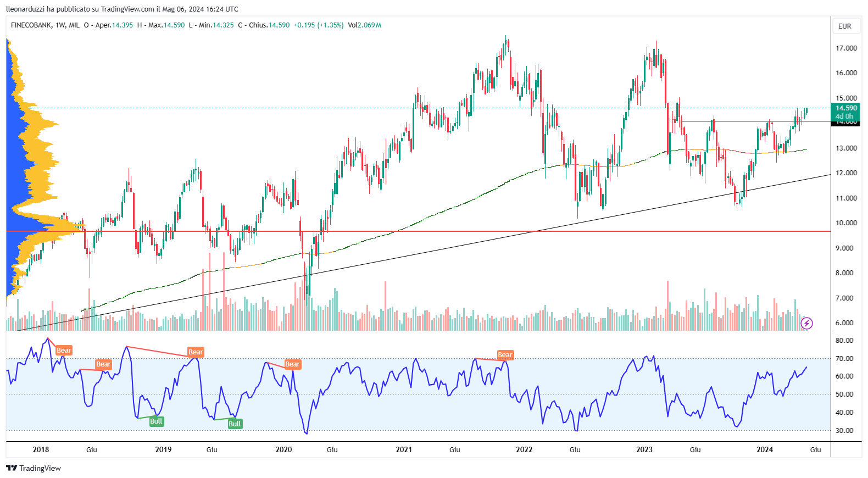Click the 17.000 price axis label
Screen dimensions: 868x478
(x=846, y=48)
